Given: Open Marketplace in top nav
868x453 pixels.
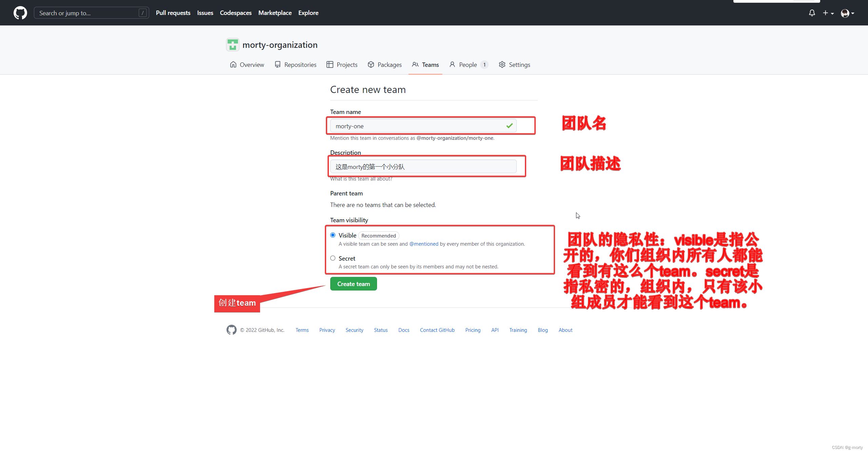Looking at the screenshot, I should click(x=275, y=13).
